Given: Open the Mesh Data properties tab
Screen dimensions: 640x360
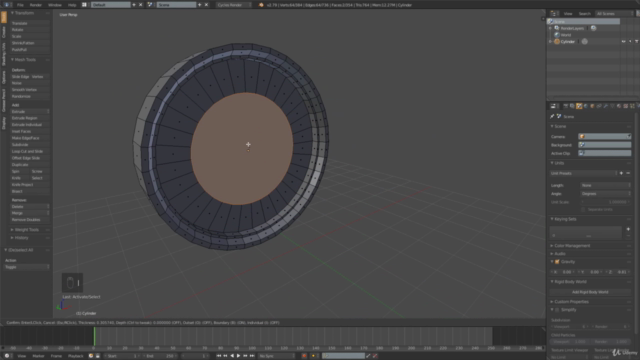Looking at the screenshot, I should tap(612, 106).
